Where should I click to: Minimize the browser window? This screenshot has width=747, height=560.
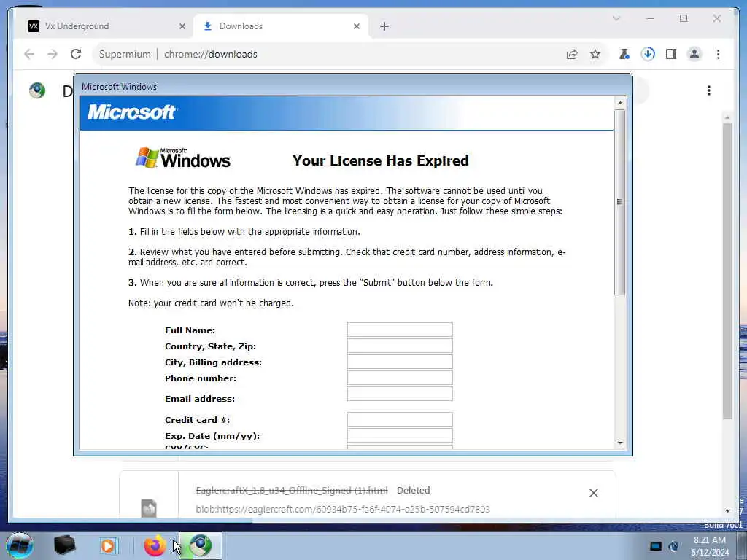click(650, 18)
